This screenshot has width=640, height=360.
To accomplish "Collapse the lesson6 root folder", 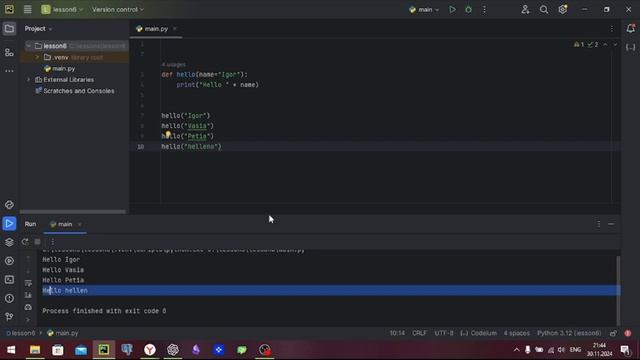I will 28,46.
